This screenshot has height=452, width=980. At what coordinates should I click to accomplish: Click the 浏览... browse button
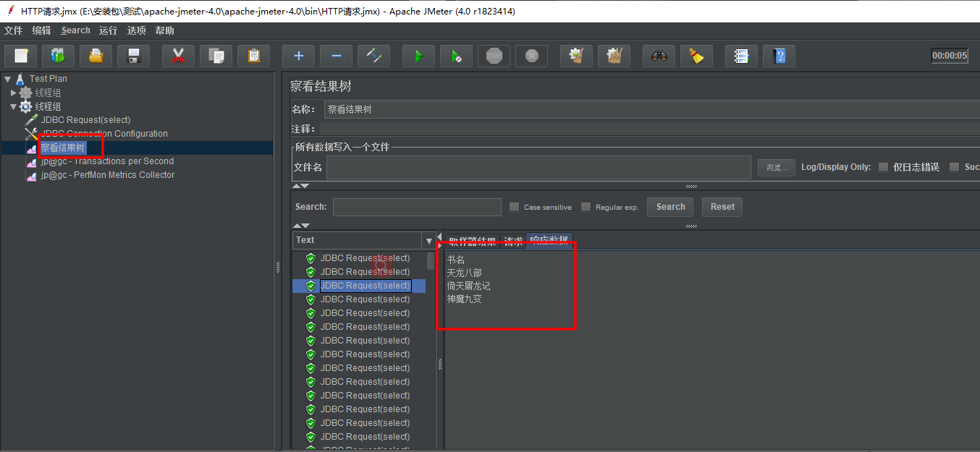click(x=777, y=167)
